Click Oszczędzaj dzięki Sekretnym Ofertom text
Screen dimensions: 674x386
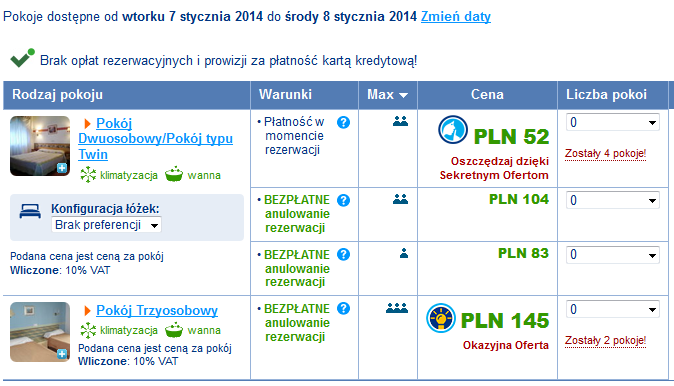pyautogui.click(x=494, y=168)
